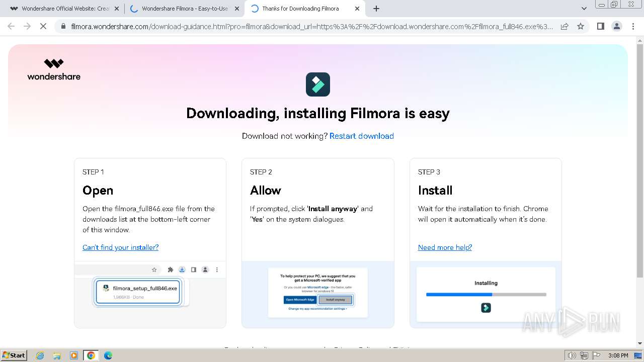
Task: Open File Explorer folder in taskbar
Action: pos(57,355)
